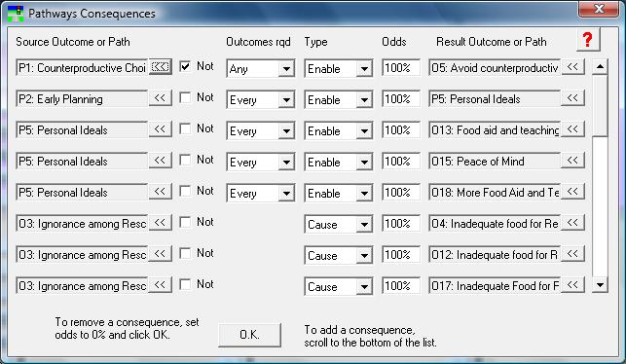Click the O.K. button
Image resolution: width=626 pixels, height=364 pixels.
(x=249, y=335)
